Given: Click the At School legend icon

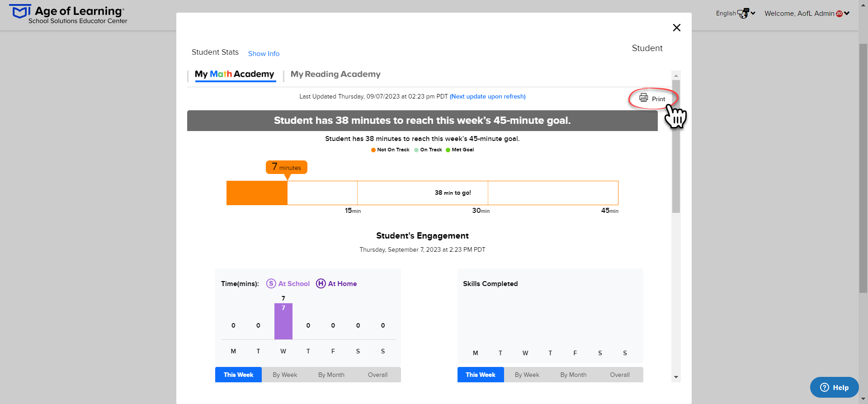Looking at the screenshot, I should click(x=271, y=283).
